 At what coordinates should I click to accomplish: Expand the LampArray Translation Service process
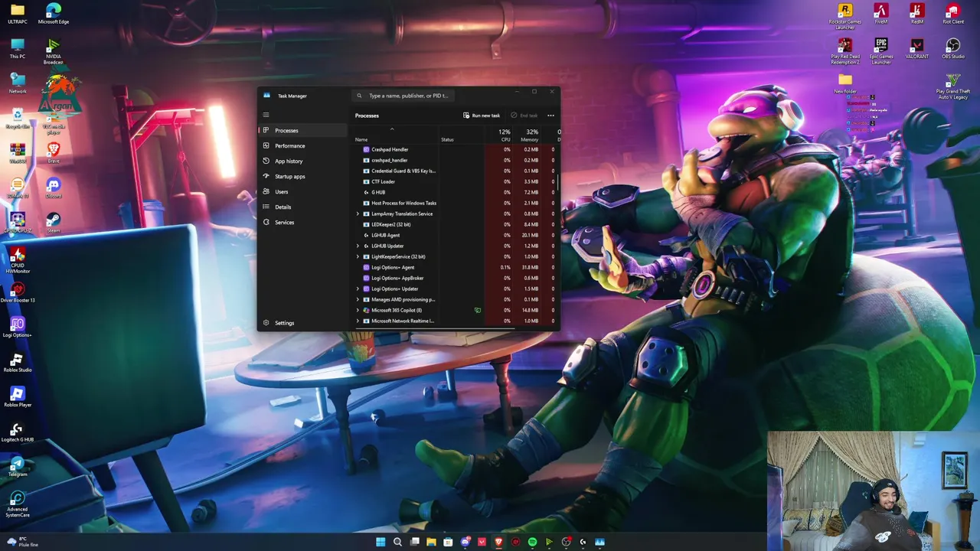coord(358,214)
